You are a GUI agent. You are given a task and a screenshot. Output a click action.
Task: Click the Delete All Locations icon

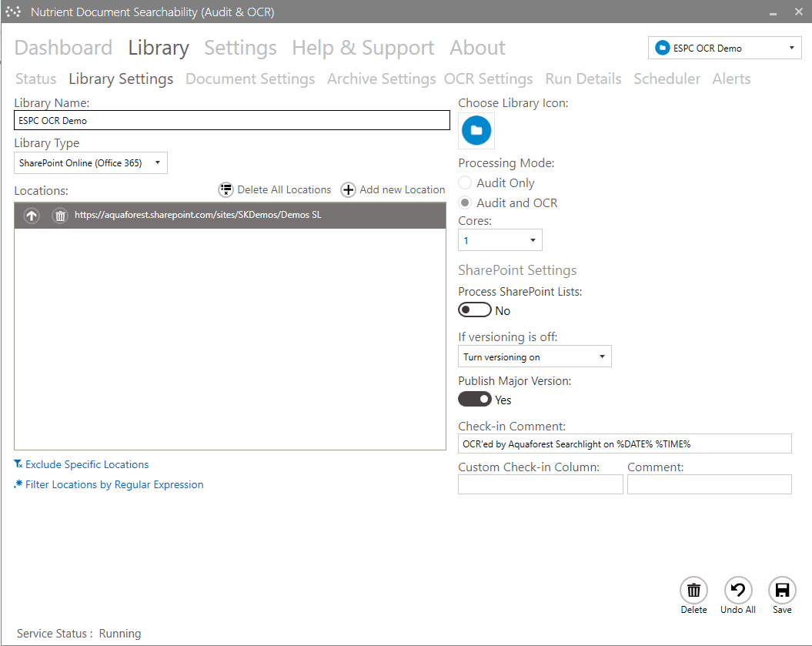[x=226, y=189]
